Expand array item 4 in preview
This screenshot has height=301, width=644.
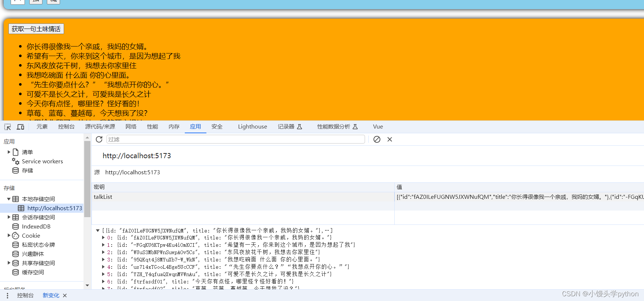[103, 267]
